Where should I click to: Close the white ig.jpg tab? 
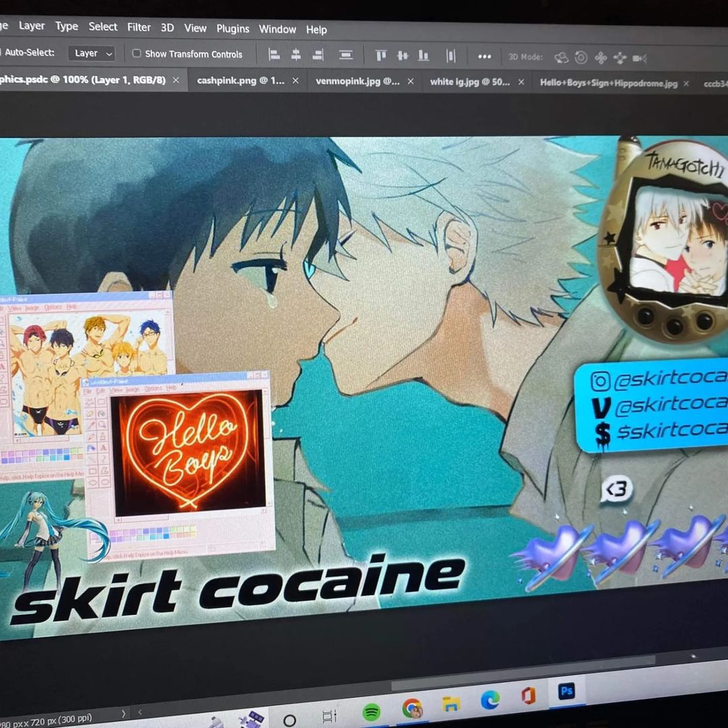(x=521, y=82)
